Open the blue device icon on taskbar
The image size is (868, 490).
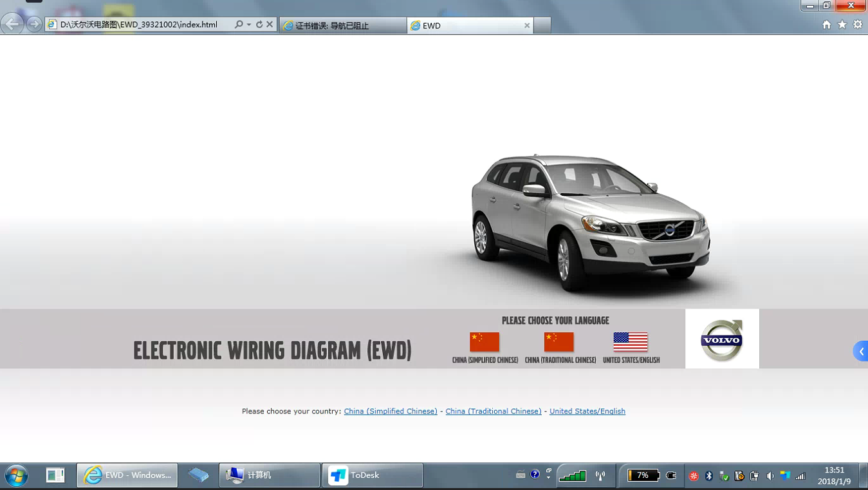198,476
